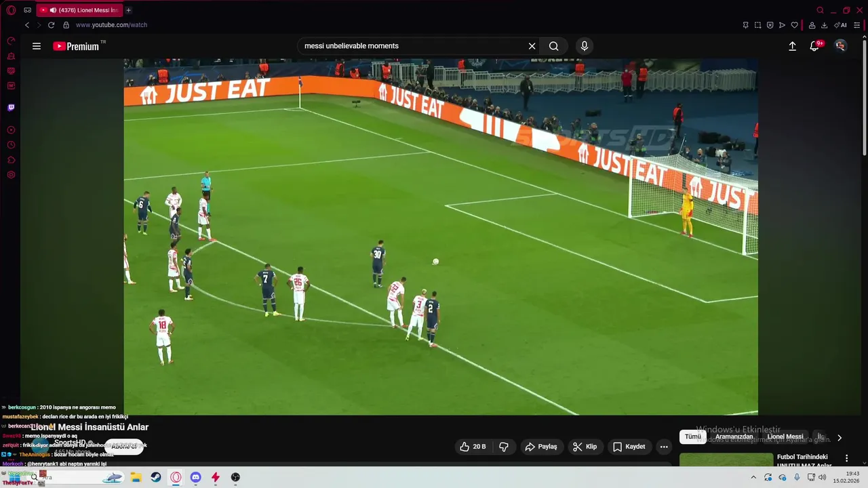Open the YouTube create/upload icon
Screen dimensions: 868x488
point(792,46)
